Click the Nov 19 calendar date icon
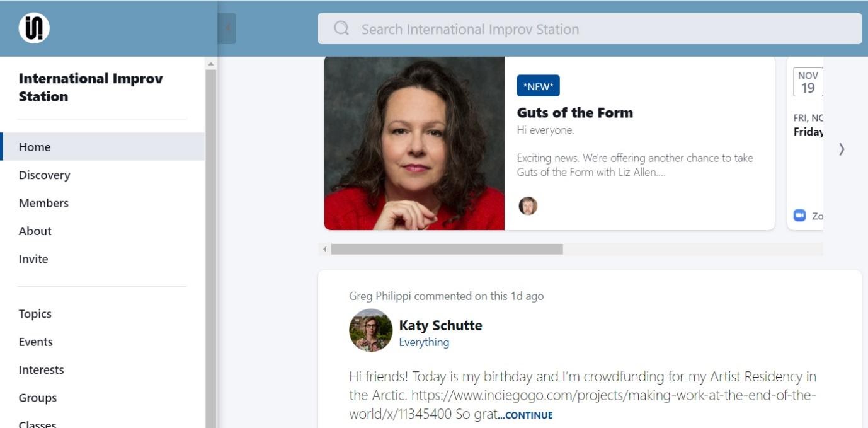The image size is (868, 428). click(x=808, y=82)
